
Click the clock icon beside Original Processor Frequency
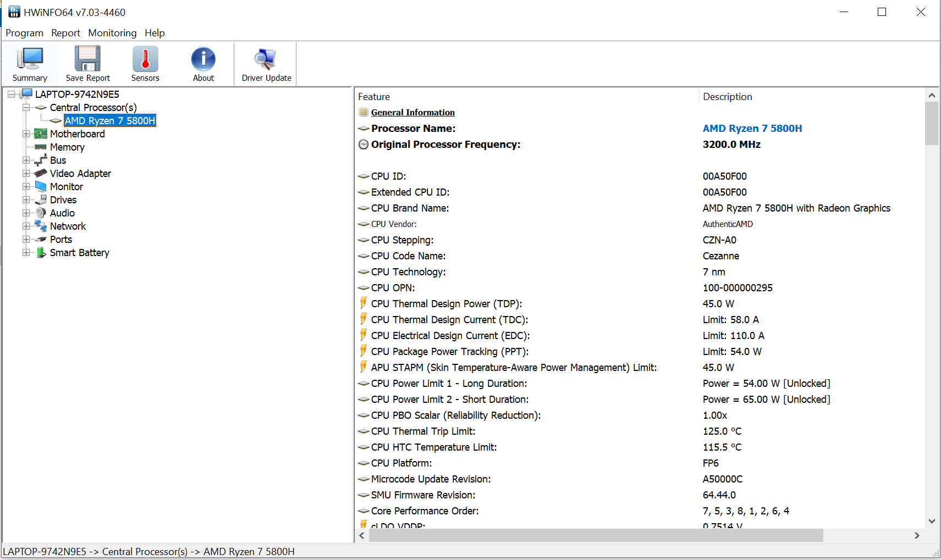pyautogui.click(x=364, y=145)
